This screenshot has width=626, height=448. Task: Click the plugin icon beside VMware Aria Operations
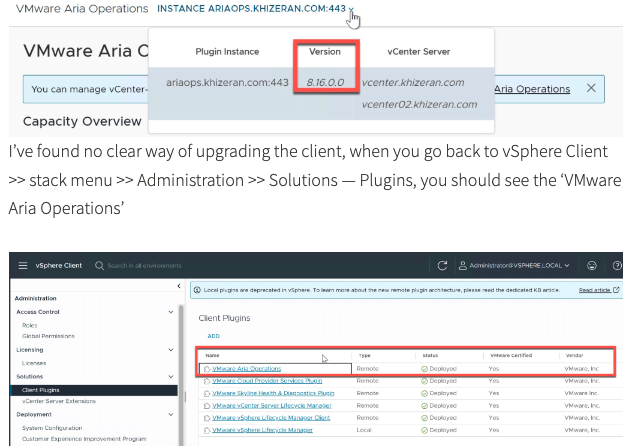(x=207, y=369)
